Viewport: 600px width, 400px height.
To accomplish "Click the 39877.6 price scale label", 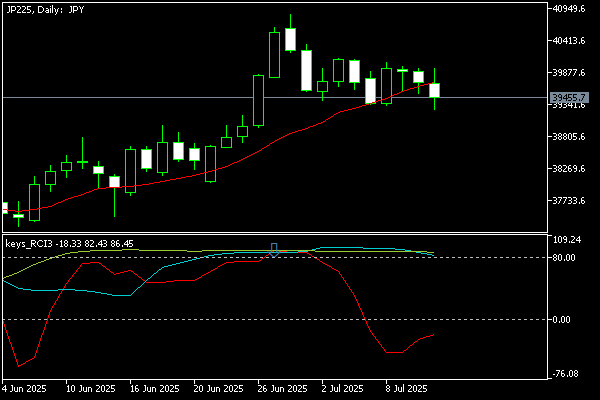I will tap(569, 72).
